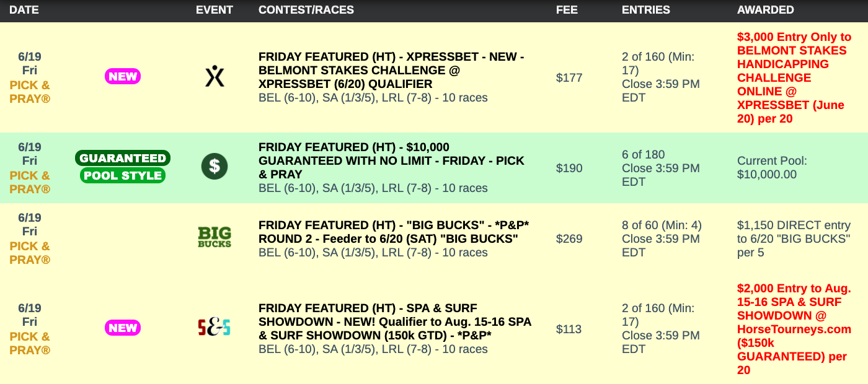Open Belmont Stakes Challenge Xpressbet qualifier contest

click(391, 70)
